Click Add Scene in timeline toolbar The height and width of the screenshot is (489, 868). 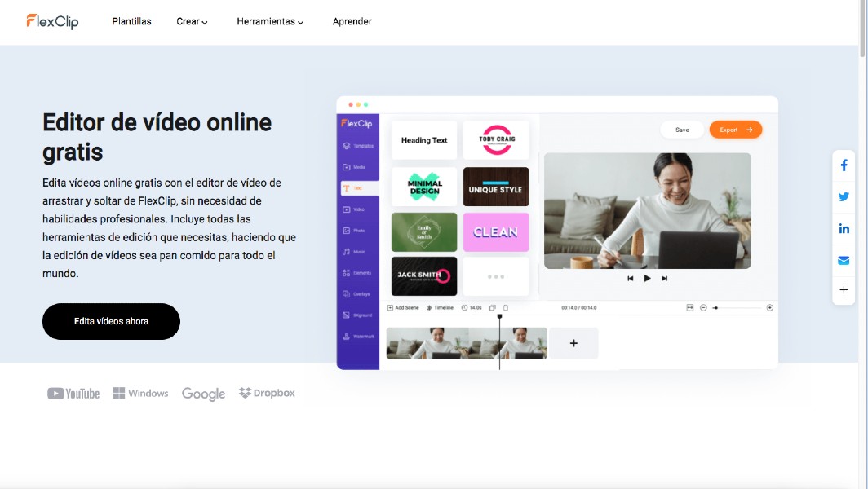(x=403, y=307)
